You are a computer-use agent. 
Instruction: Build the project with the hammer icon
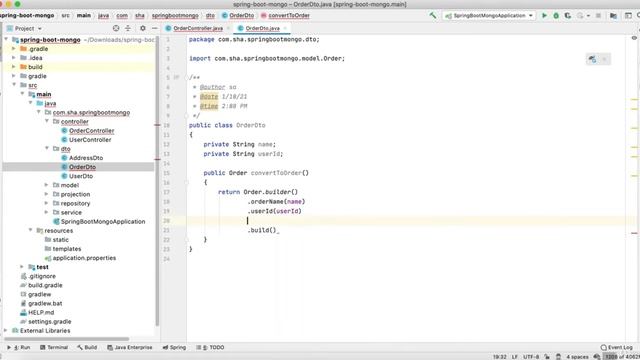433,16
